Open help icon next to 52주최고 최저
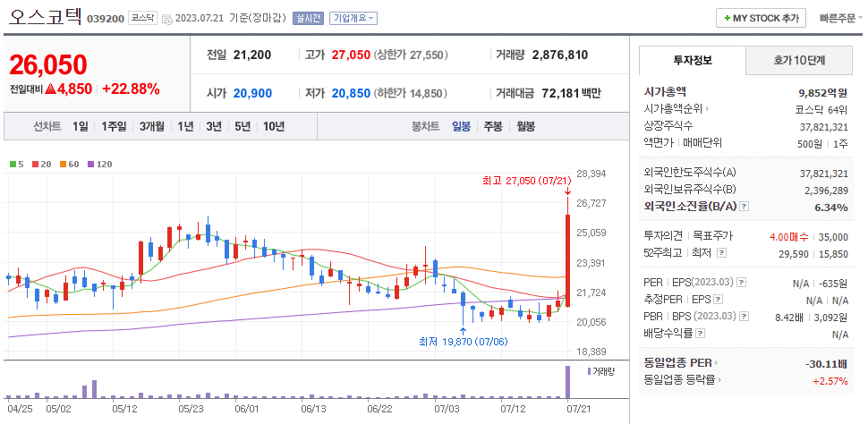Screen dimensions: 868x424 pos(720,252)
